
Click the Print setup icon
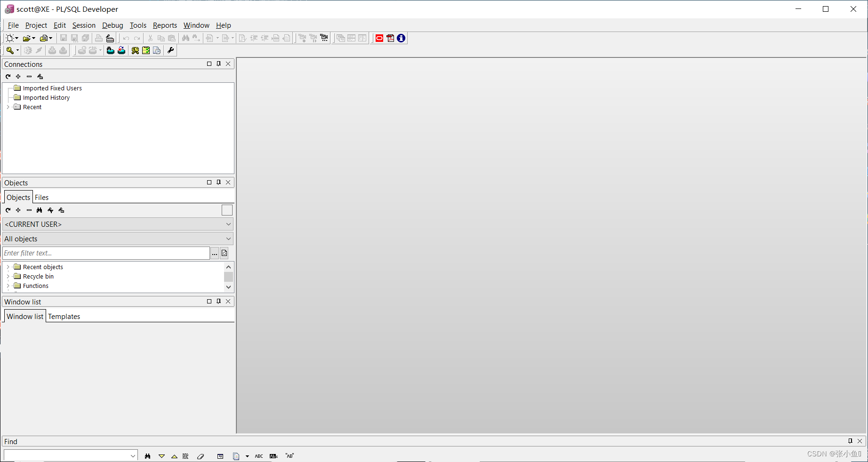(x=110, y=38)
